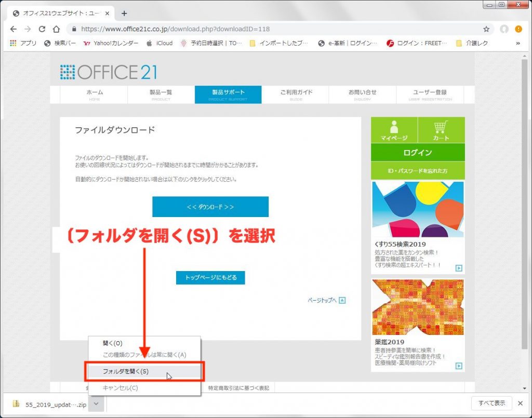532x418 pixels.
Task: Open the アプリ apps grid bookmark
Action: tap(23, 43)
